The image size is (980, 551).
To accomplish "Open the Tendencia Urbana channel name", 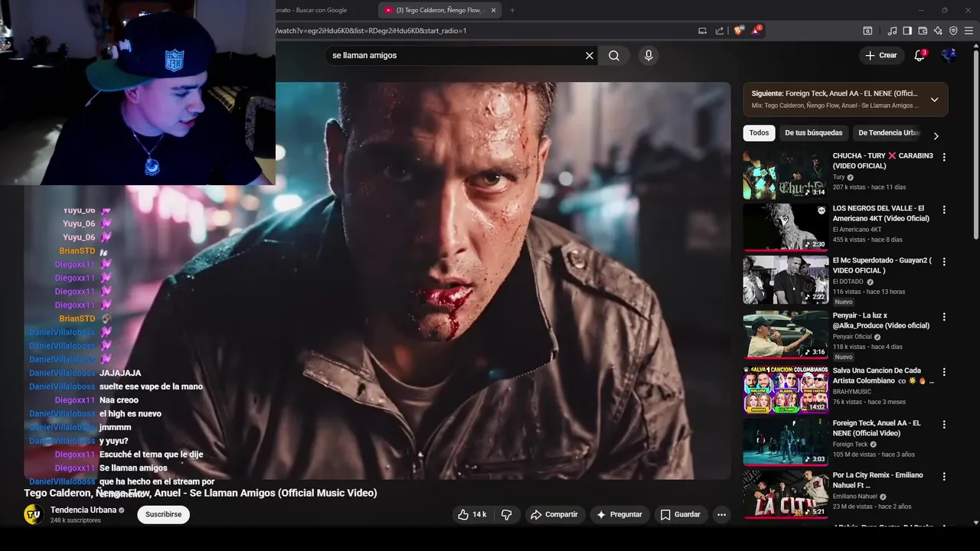I will tap(83, 510).
